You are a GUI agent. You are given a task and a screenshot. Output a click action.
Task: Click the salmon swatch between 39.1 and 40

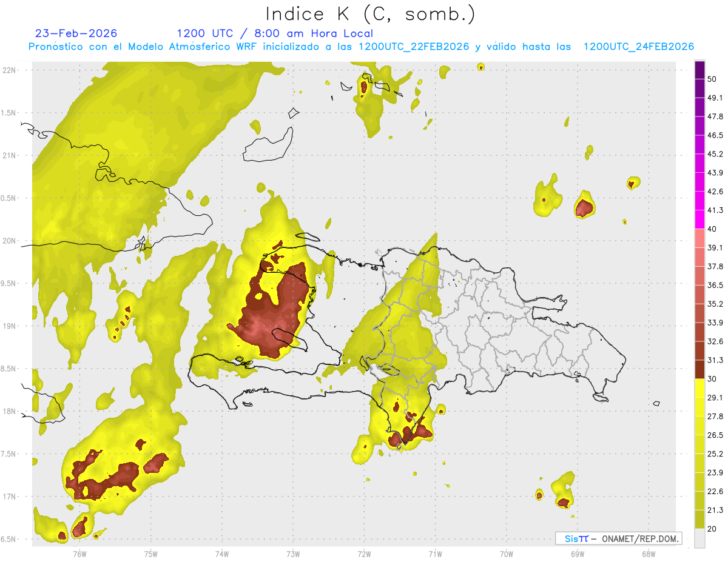click(x=700, y=238)
